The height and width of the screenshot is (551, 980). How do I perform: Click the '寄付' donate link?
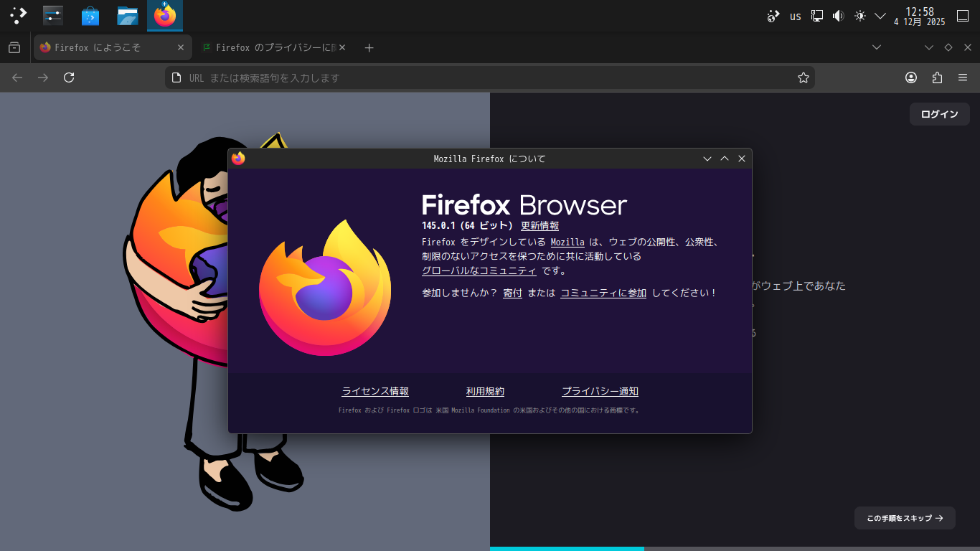point(512,293)
